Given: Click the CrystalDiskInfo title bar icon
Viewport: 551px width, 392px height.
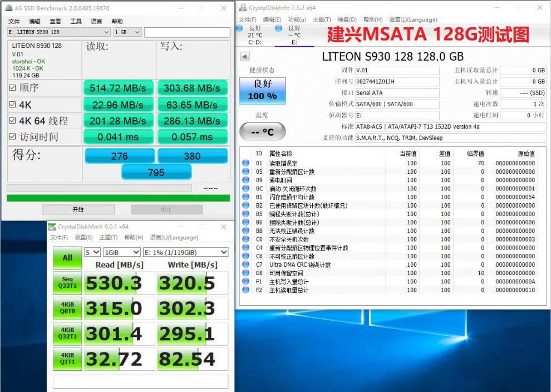Looking at the screenshot, I should pos(242,8).
